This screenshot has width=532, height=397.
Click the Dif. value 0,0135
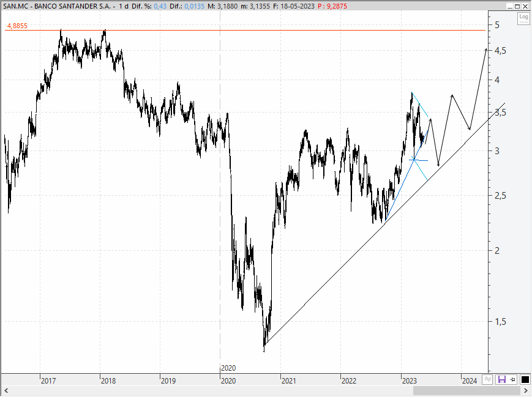pyautogui.click(x=195, y=6)
